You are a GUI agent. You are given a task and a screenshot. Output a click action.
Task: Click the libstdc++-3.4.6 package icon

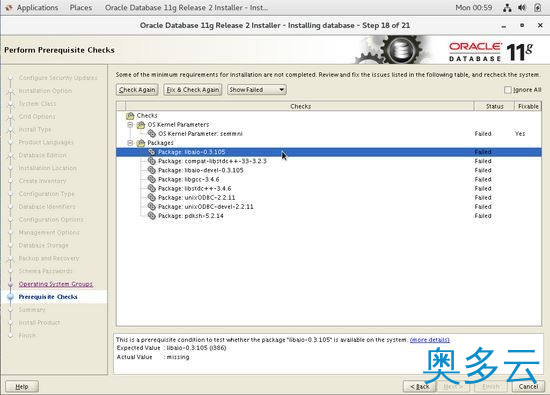pos(152,188)
